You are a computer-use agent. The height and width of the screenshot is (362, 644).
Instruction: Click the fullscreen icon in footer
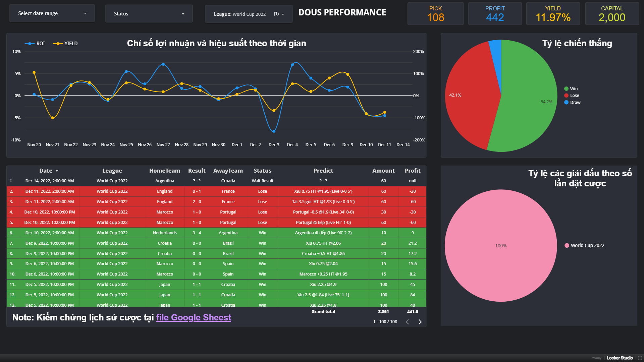[x=640, y=358]
